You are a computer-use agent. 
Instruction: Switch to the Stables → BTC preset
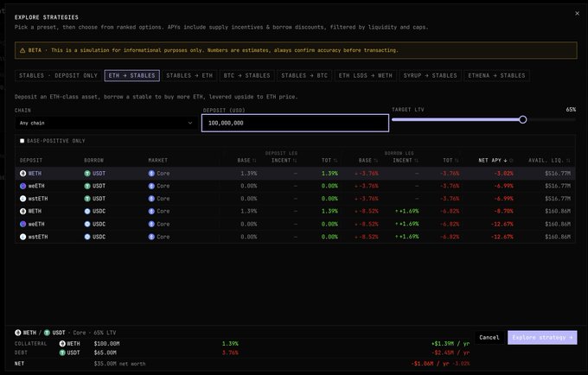(x=304, y=76)
